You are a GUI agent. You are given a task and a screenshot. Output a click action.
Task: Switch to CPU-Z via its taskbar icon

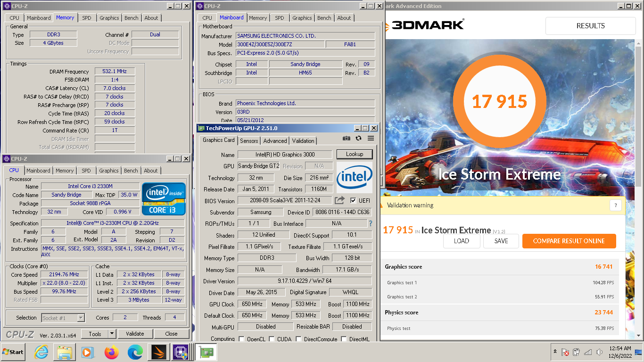(181, 352)
